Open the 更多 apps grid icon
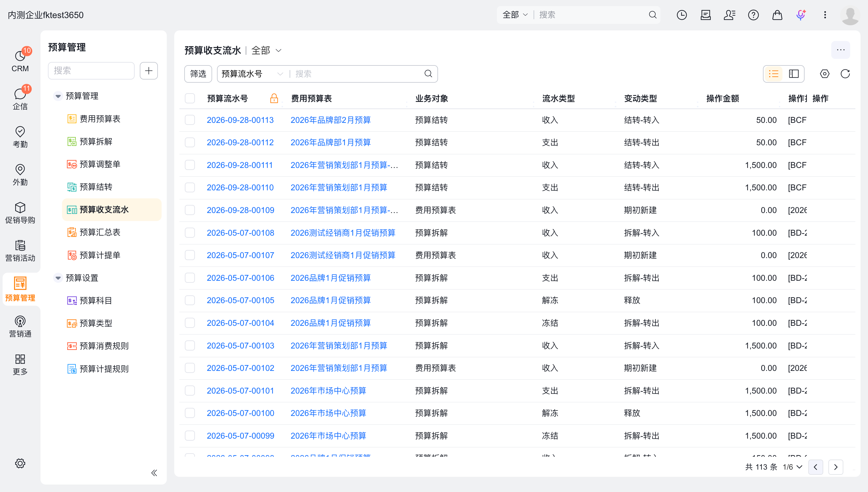This screenshot has width=868, height=492. (20, 364)
